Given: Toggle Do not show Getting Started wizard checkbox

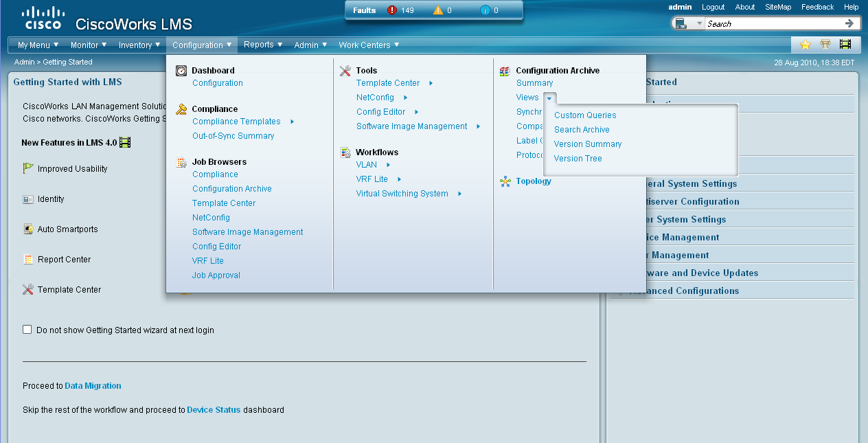Looking at the screenshot, I should coord(27,330).
